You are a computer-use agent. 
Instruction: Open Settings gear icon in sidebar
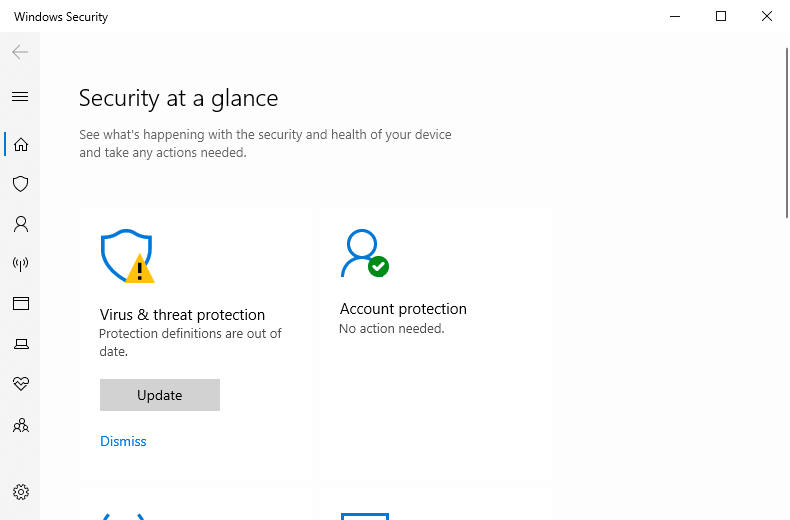[21, 492]
